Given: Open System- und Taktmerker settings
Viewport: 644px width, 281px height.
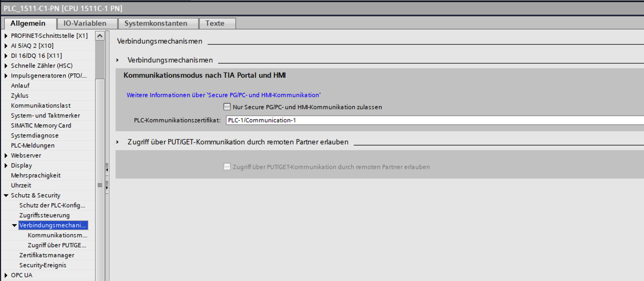Looking at the screenshot, I should (45, 116).
